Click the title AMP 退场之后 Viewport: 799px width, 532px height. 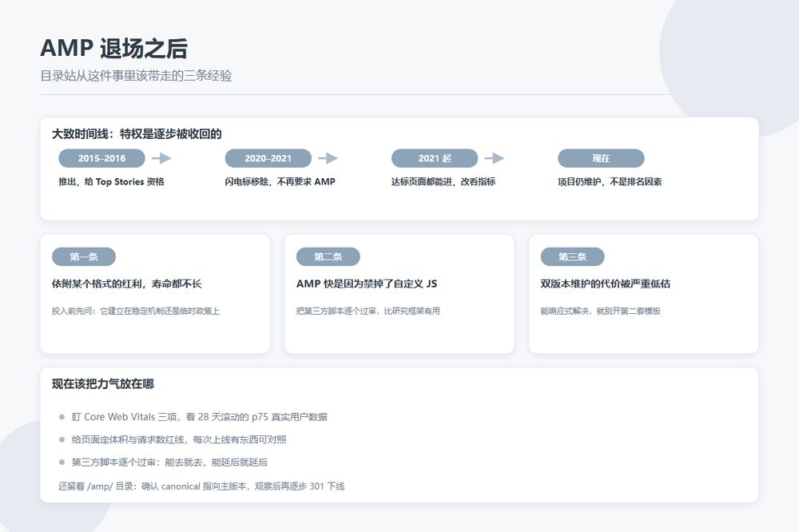coord(114,49)
